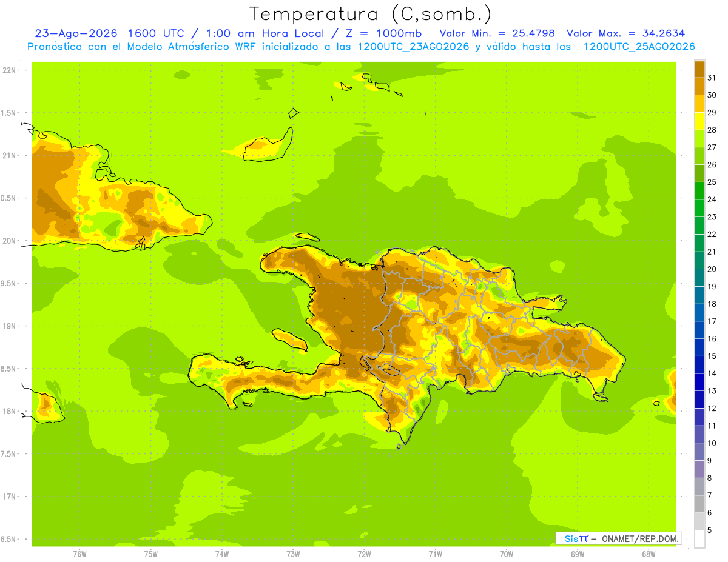This screenshot has height=562, width=728.
Task: Click the 'Temperatura (C,somb.)' chart title
Action: pos(371,14)
